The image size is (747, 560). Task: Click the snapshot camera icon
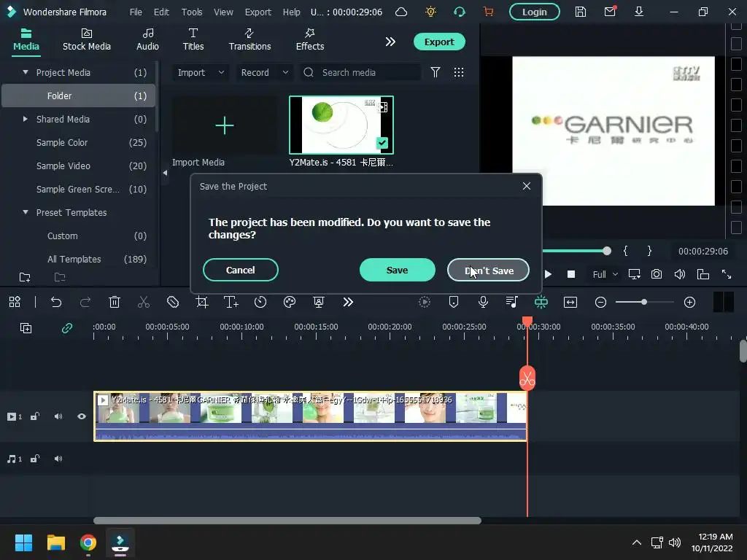click(657, 274)
